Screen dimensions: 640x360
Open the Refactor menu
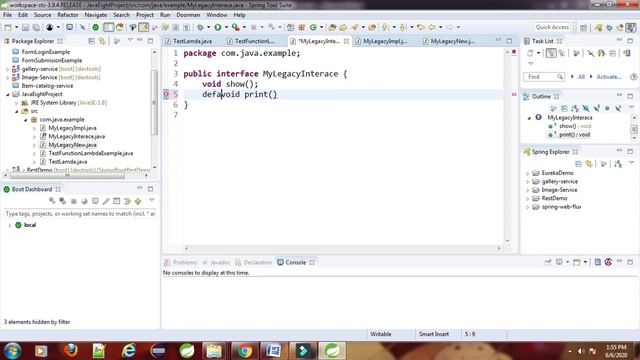click(x=68, y=15)
